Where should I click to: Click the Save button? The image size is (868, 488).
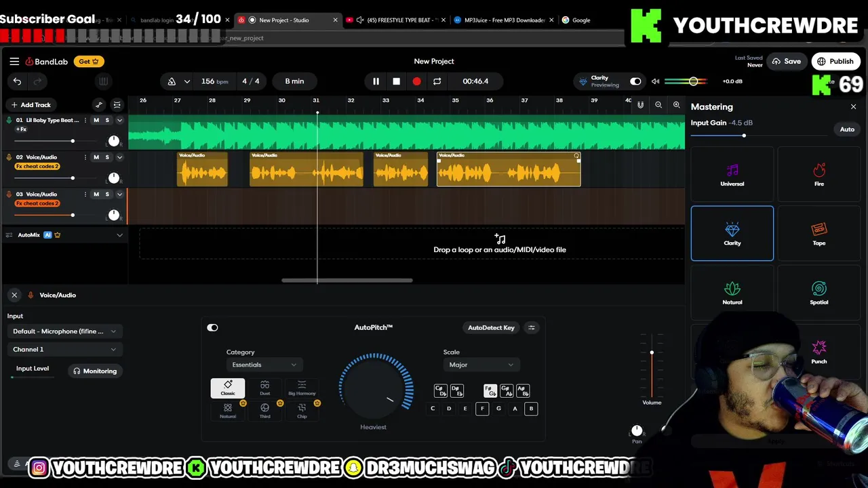pos(787,62)
